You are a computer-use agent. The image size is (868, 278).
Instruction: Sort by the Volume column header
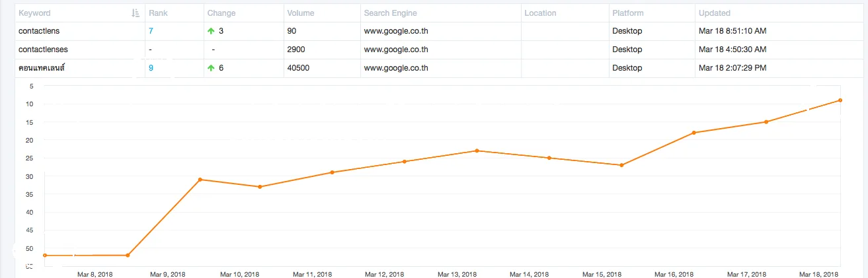[x=301, y=13]
